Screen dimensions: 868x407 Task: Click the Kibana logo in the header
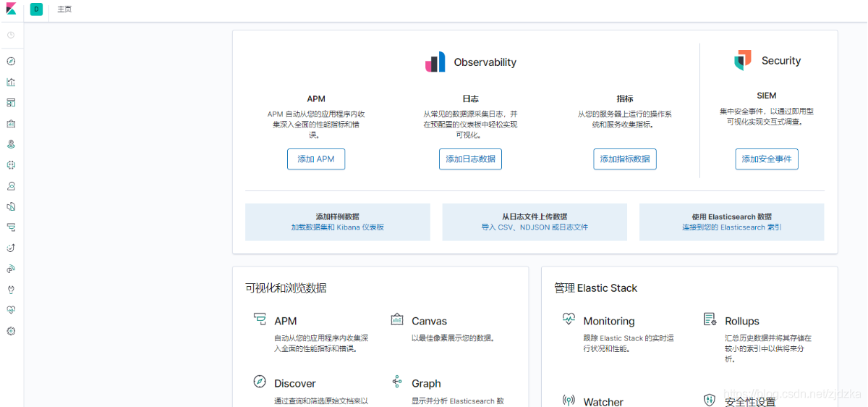click(11, 9)
